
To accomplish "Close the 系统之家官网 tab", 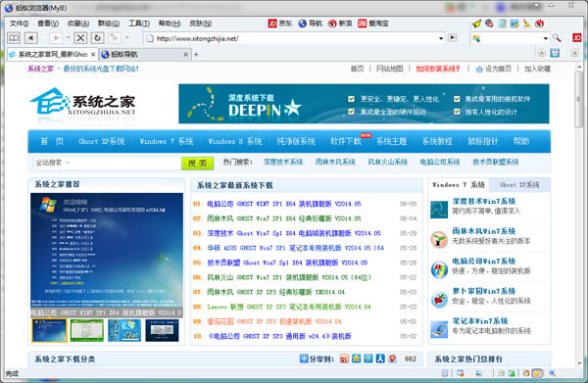I will (93, 55).
